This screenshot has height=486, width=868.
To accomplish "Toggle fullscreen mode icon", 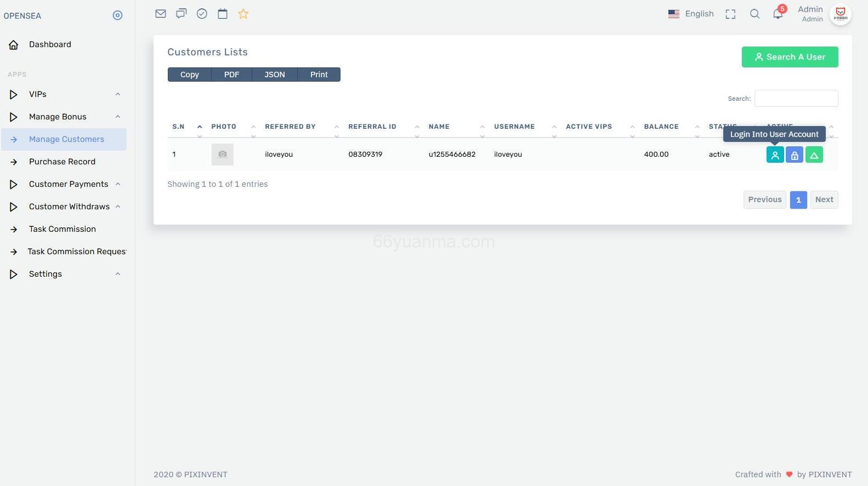I will [x=730, y=14].
